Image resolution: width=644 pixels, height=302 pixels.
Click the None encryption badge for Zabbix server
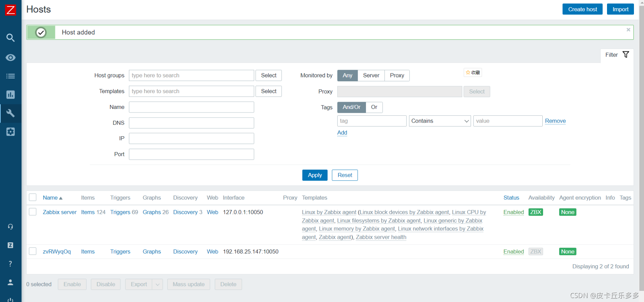pyautogui.click(x=567, y=212)
